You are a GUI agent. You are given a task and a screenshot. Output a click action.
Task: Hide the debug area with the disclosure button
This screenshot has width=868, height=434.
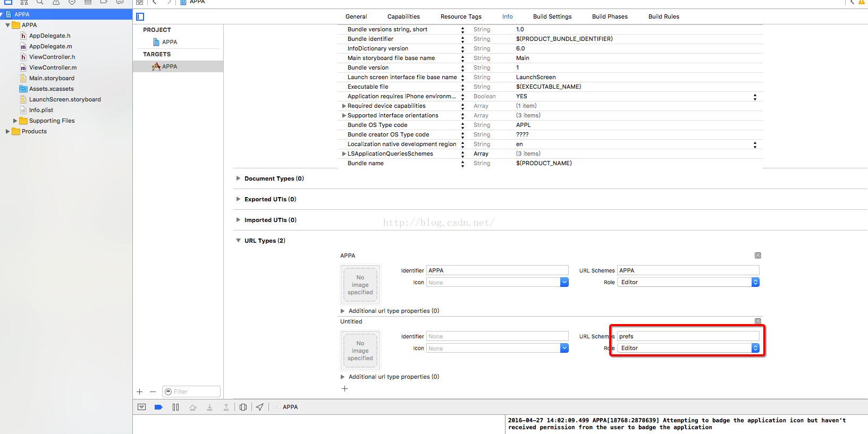coord(141,407)
